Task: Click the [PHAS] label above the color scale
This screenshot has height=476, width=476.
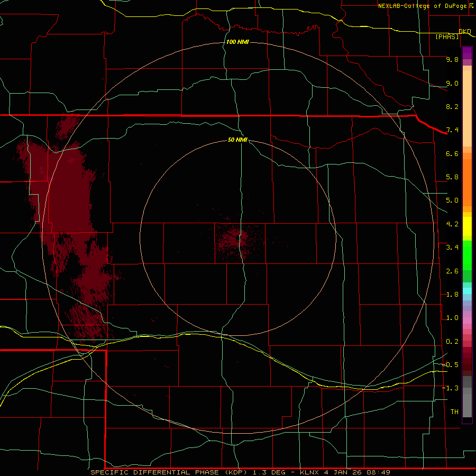Action: [x=447, y=36]
